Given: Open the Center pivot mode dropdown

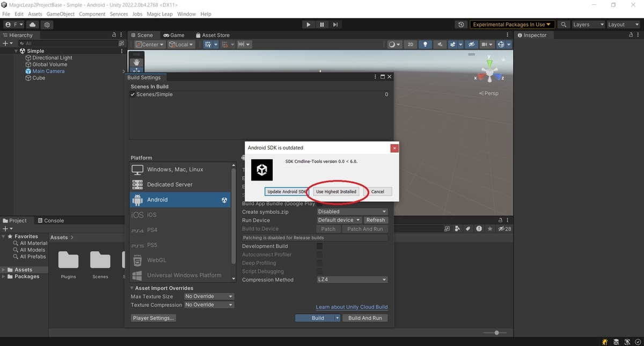Looking at the screenshot, I should (150, 45).
